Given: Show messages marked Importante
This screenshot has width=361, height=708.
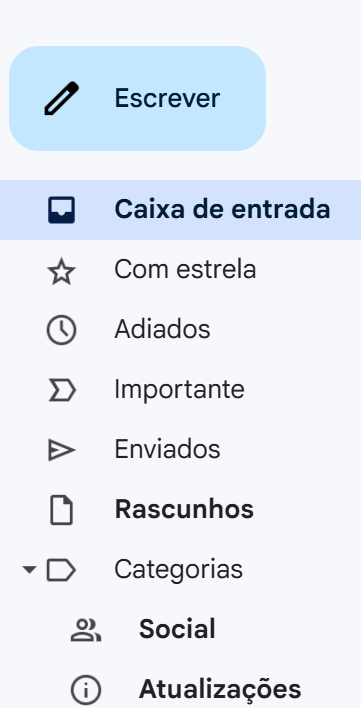Looking at the screenshot, I should (x=180, y=390).
